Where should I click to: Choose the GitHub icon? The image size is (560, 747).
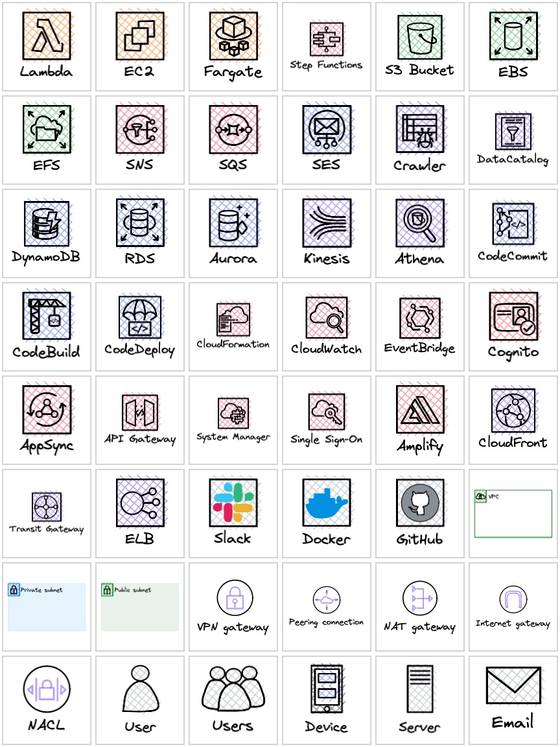pos(420,503)
